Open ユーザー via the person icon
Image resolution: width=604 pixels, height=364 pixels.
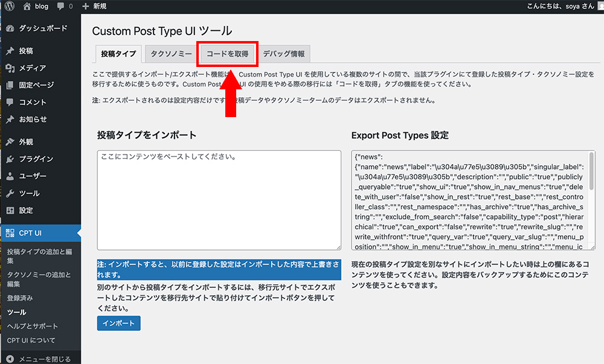(x=10, y=176)
